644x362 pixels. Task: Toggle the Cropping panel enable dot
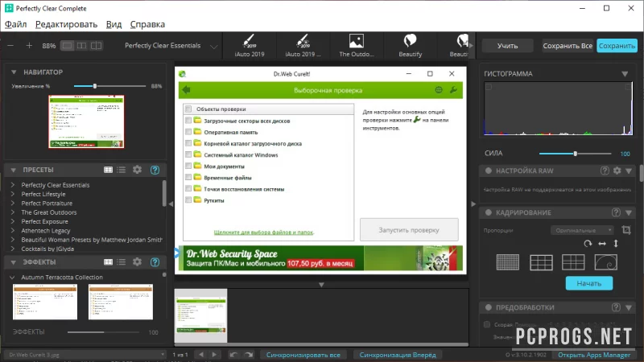(x=489, y=212)
